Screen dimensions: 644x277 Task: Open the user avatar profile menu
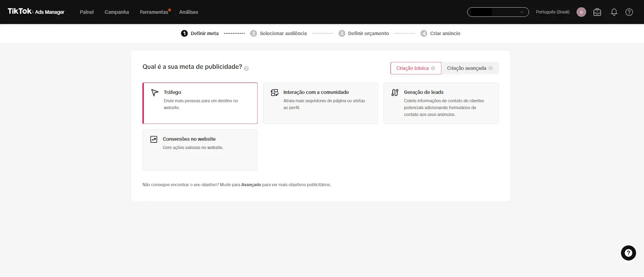click(x=581, y=12)
